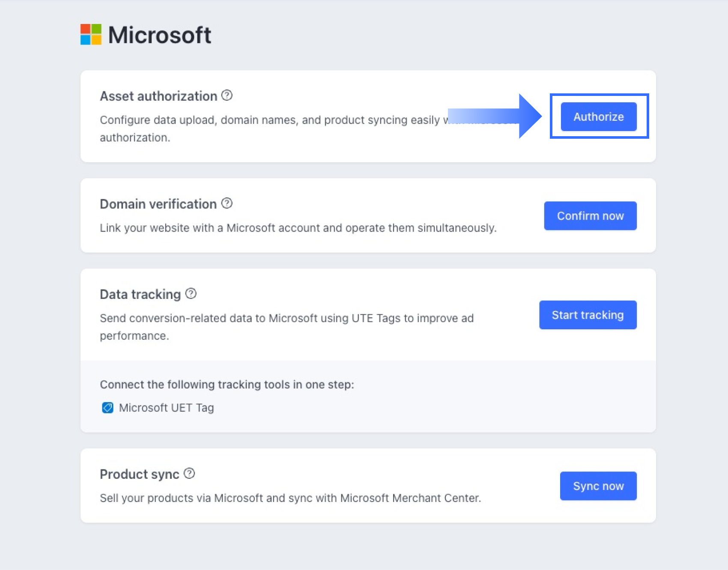
Task: Click the Microsoft UET Tag icon
Action: pyautogui.click(x=107, y=408)
